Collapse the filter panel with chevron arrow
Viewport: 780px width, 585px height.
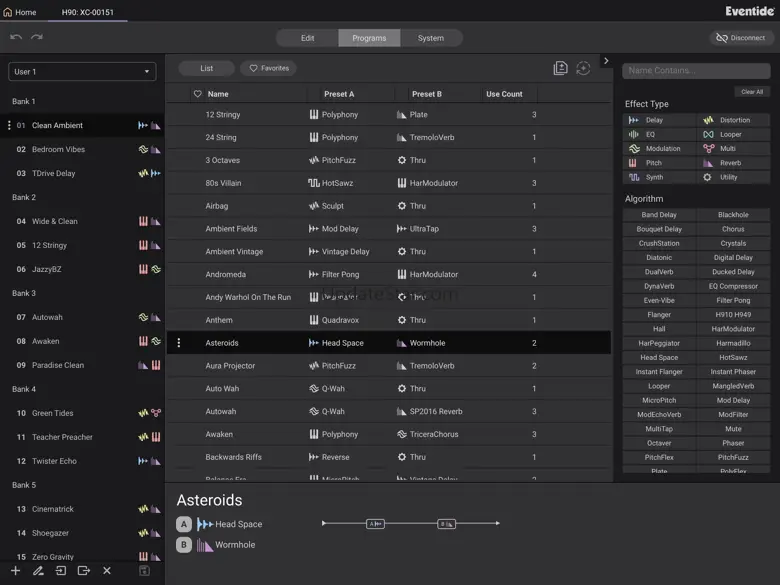point(606,61)
